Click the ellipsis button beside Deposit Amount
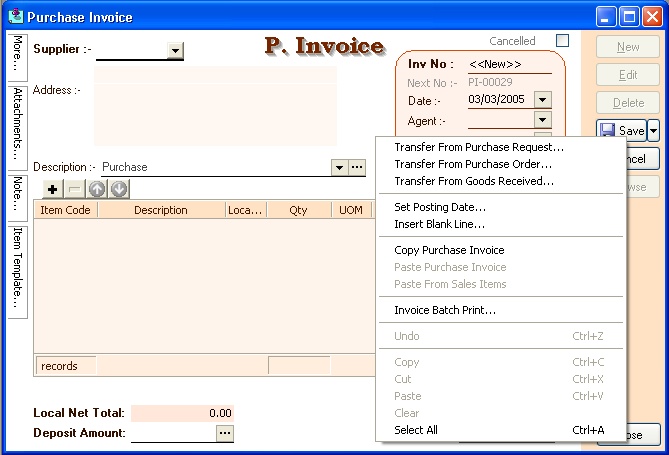 [x=225, y=433]
